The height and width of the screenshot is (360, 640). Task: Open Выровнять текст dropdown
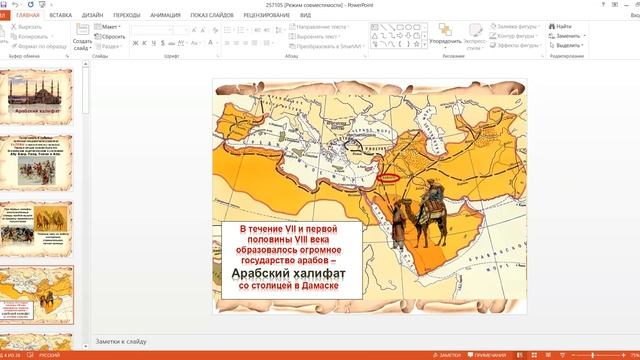pyautogui.click(x=315, y=37)
